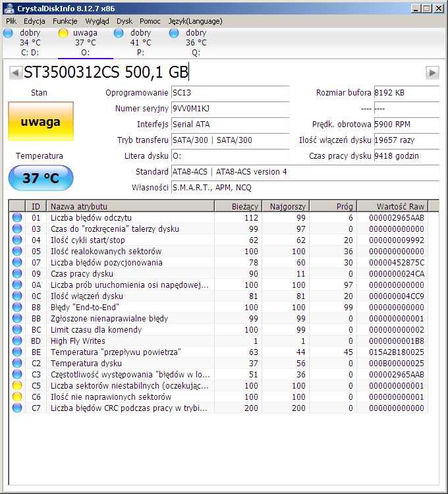Open the Funkcje menu
Image resolution: width=448 pixels, height=494 pixels.
click(x=65, y=21)
